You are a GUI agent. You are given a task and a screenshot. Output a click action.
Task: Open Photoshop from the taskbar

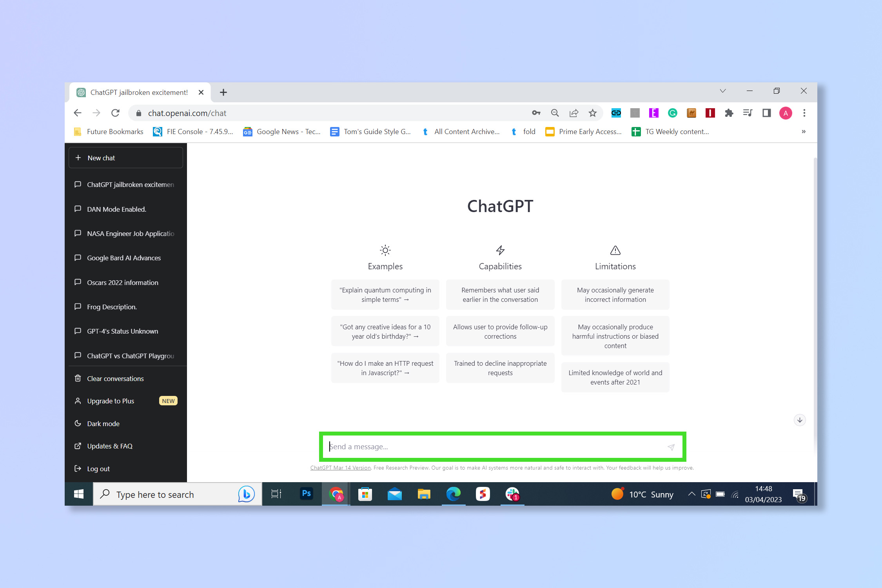click(x=306, y=494)
